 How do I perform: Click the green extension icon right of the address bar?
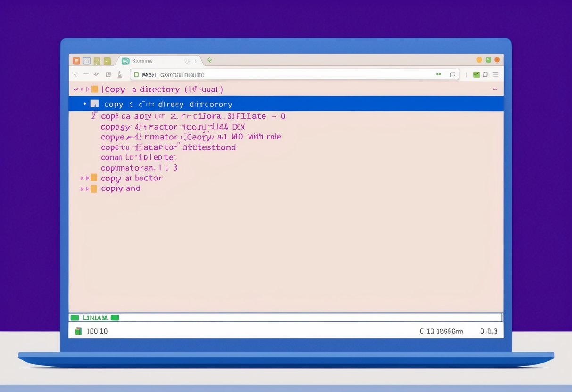[x=476, y=74]
